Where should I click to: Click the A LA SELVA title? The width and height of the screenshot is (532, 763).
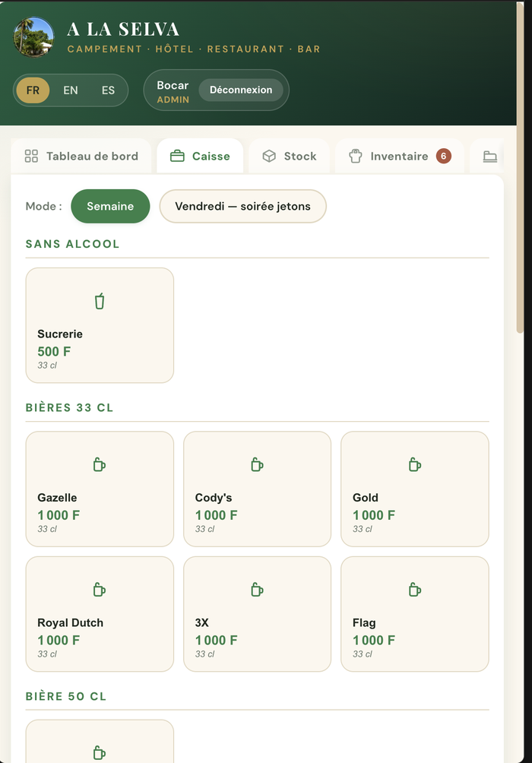pos(123,30)
